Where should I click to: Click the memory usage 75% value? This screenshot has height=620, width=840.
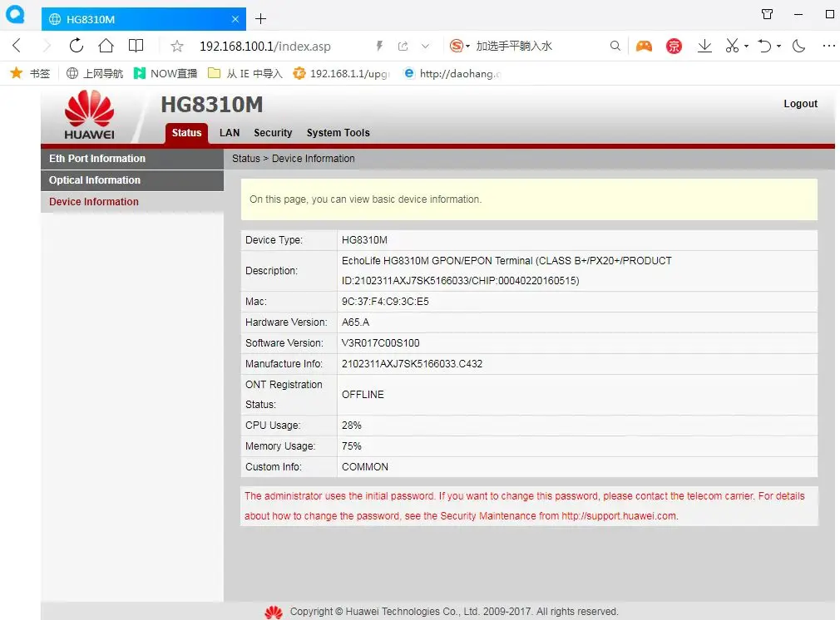pos(352,446)
